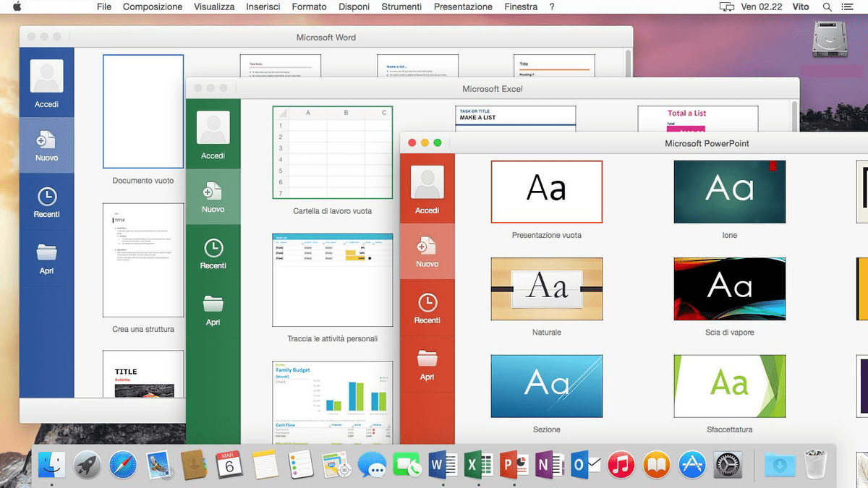The height and width of the screenshot is (488, 868).
Task: Pick the Ione PowerPoint theme
Action: [x=729, y=192]
